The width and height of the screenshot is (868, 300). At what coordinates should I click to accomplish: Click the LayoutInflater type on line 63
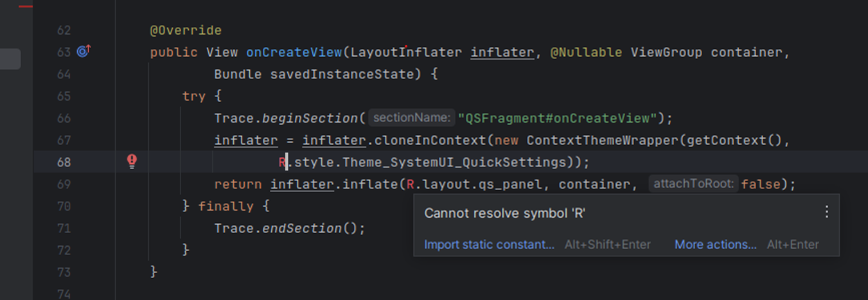point(406,52)
